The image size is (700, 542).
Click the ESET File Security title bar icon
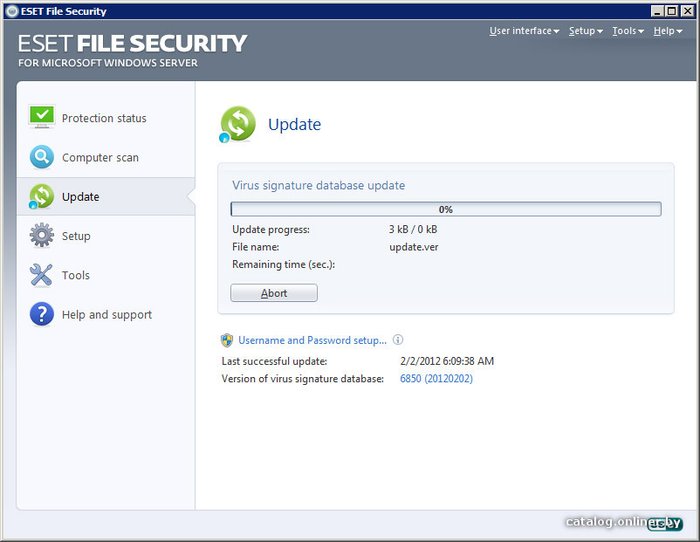pyautogui.click(x=11, y=11)
